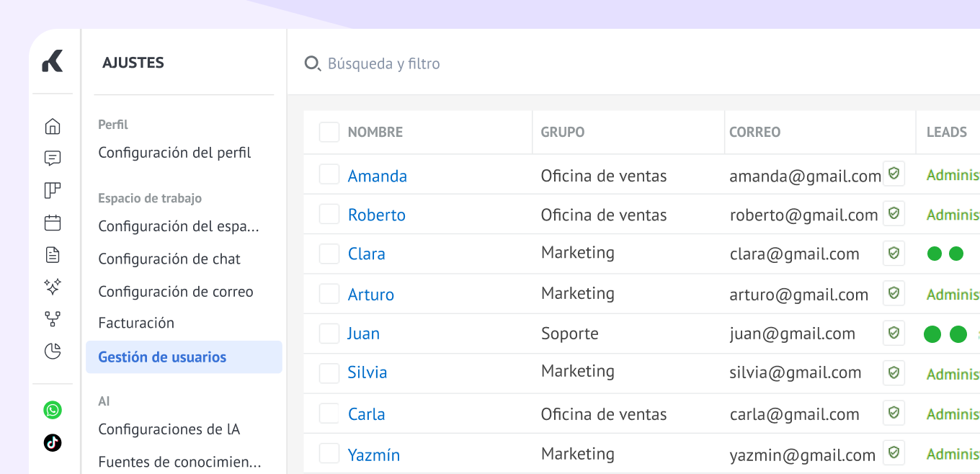Open the lists document icon
Viewport: 980px width, 474px height.
[x=53, y=254]
